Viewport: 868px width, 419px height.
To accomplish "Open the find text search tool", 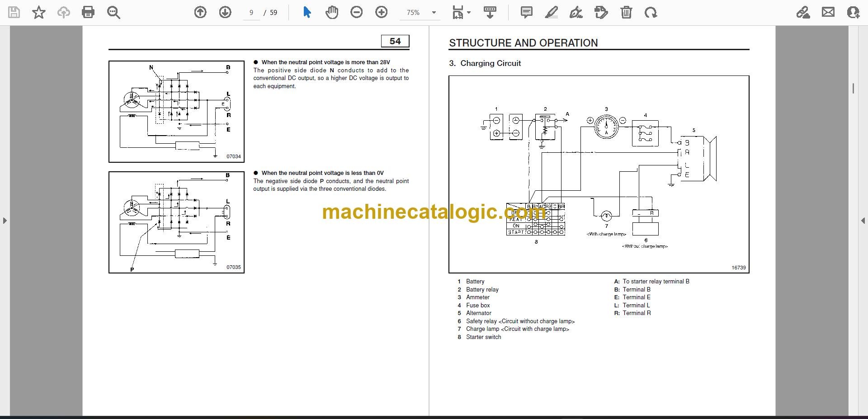I will (x=113, y=12).
